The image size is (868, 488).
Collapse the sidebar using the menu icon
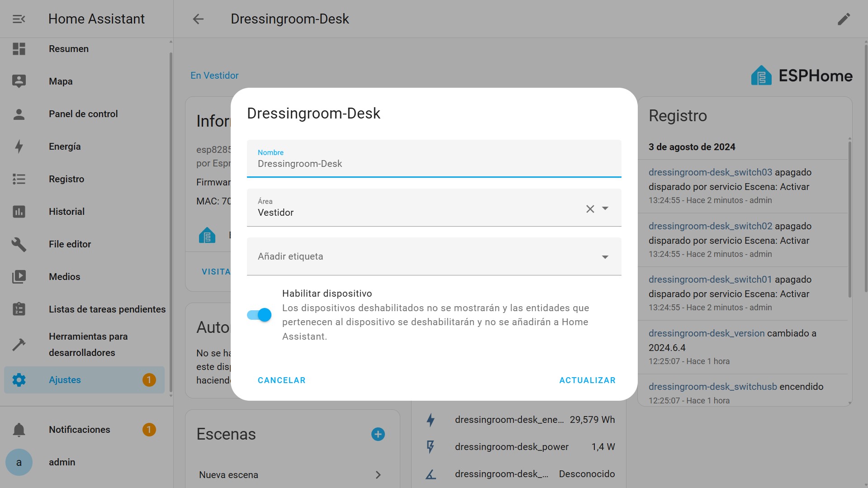[19, 19]
